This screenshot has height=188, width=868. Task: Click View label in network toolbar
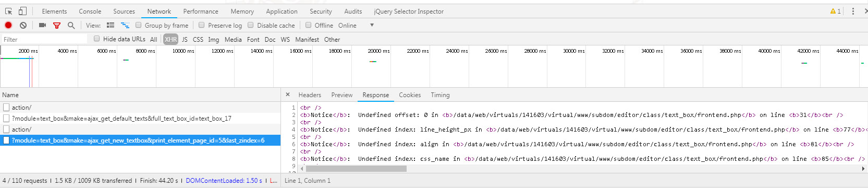pyautogui.click(x=93, y=25)
